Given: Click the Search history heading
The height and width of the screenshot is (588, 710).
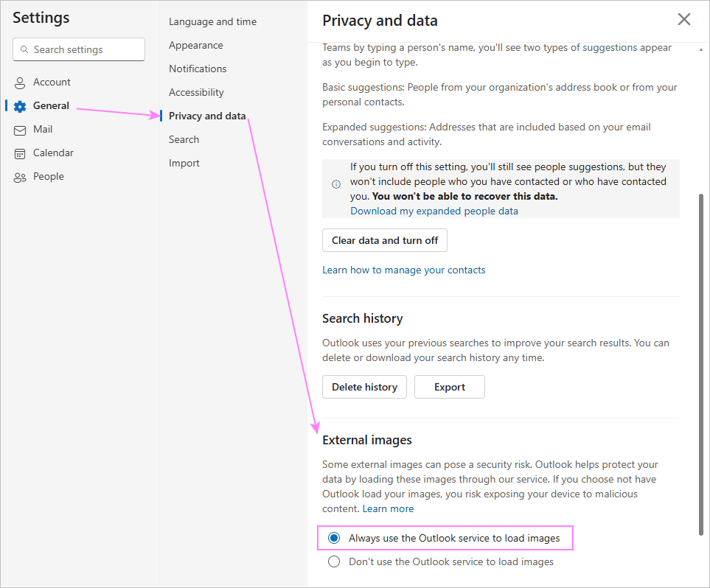Looking at the screenshot, I should pyautogui.click(x=362, y=318).
